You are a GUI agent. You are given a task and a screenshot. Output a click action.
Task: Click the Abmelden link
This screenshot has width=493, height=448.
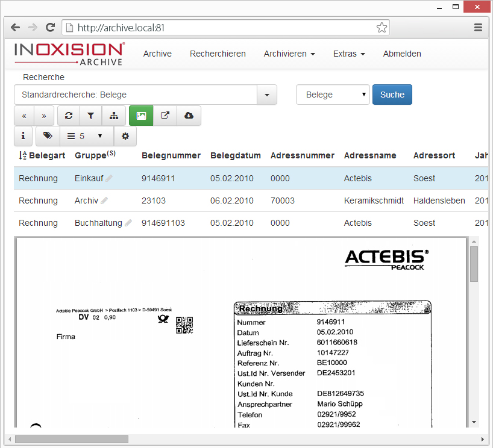pos(402,54)
